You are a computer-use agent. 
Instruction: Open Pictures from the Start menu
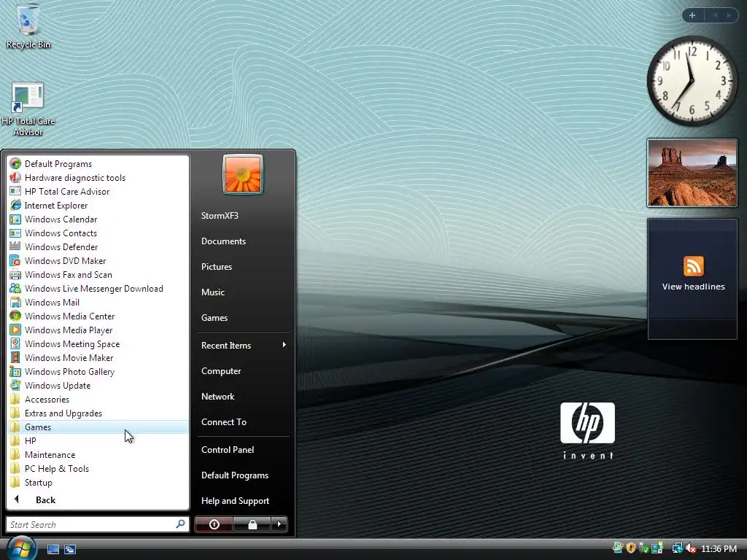click(244, 267)
